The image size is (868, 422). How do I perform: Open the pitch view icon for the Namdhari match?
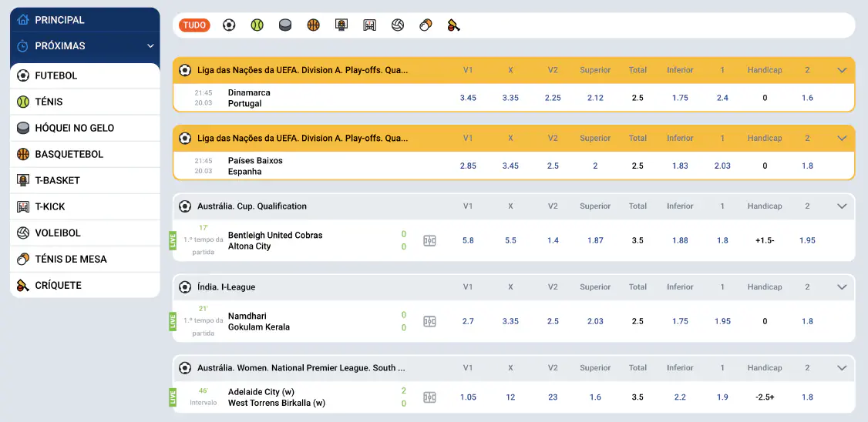coord(429,321)
